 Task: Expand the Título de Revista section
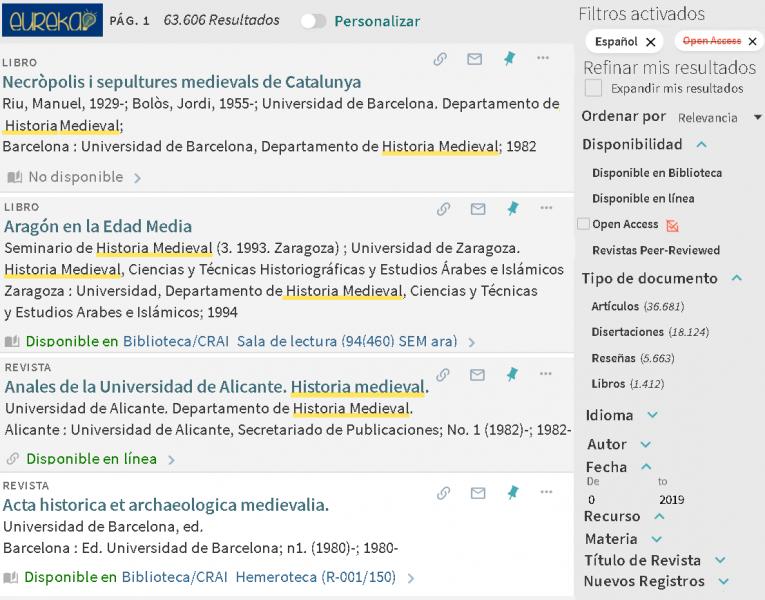pos(720,560)
